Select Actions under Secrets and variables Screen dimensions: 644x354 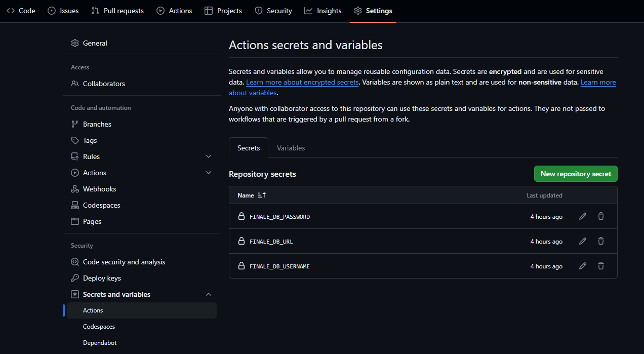(x=142, y=310)
